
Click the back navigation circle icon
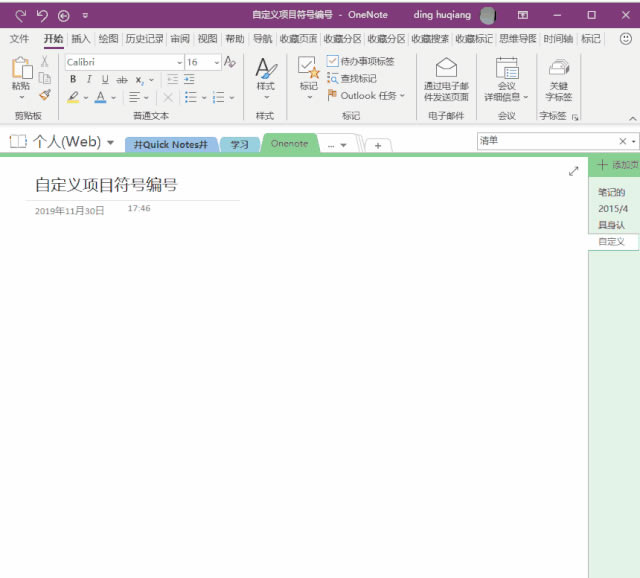63,16
